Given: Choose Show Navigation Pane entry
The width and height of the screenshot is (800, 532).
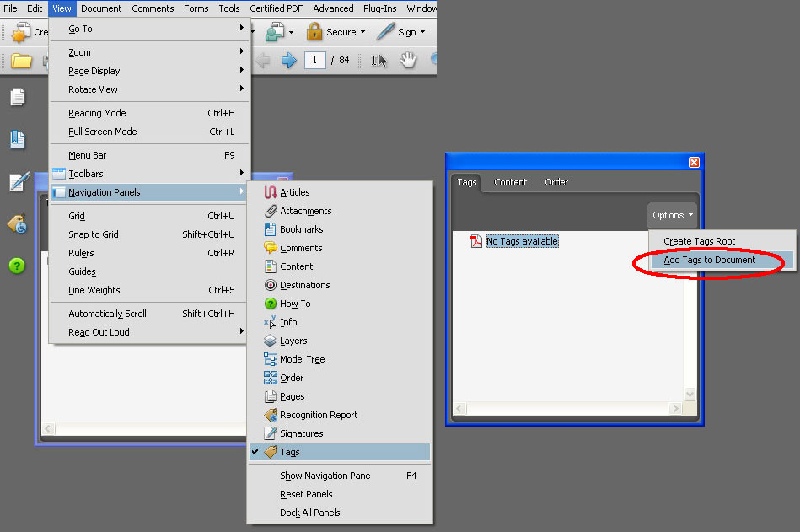Looking at the screenshot, I should tap(339, 476).
